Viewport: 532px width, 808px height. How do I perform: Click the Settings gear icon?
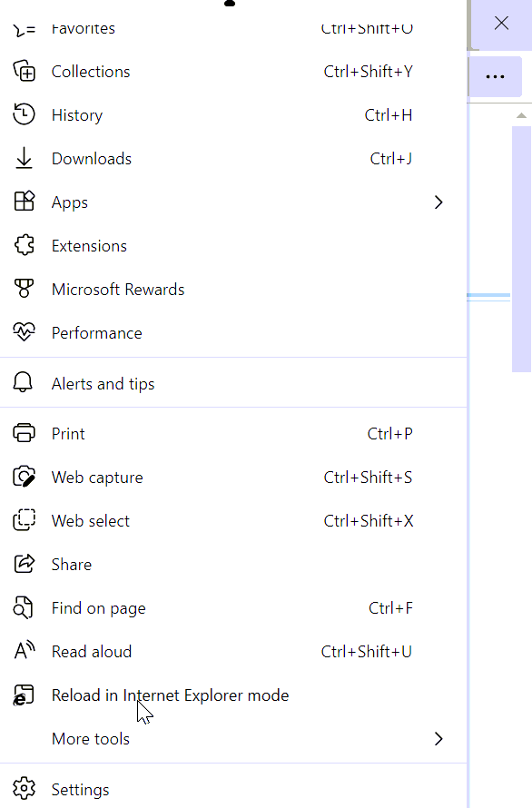[x=24, y=788]
